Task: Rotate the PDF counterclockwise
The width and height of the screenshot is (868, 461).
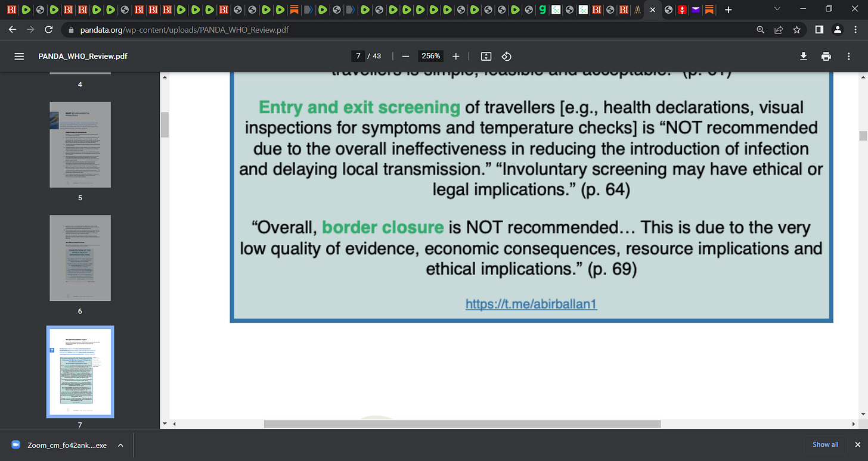Action: tap(506, 56)
